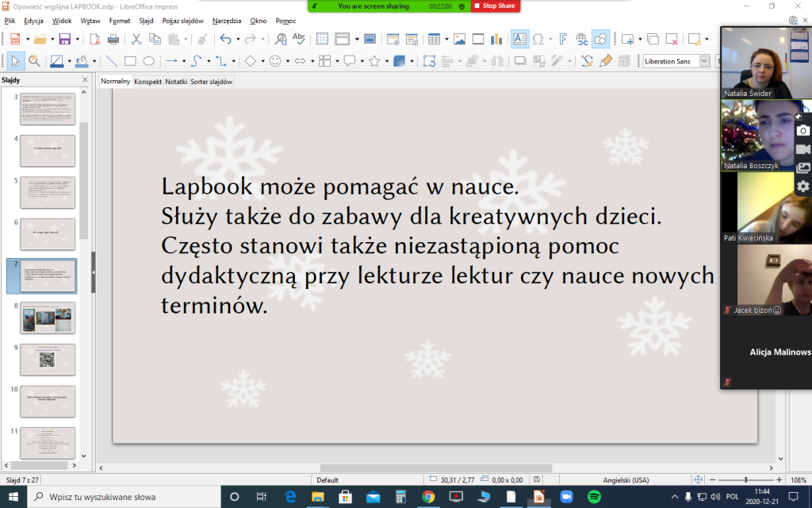
Task: Select the Ellipse shape tool
Action: pos(148,61)
